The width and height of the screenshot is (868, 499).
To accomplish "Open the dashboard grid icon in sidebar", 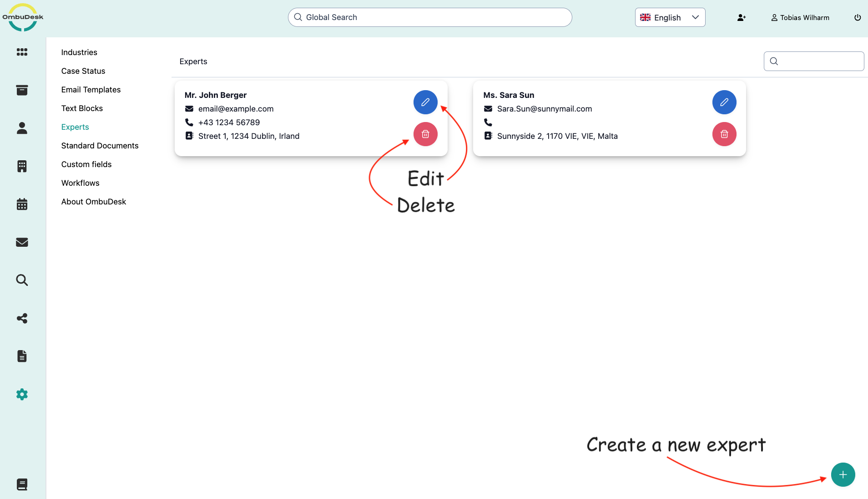I will (x=22, y=52).
